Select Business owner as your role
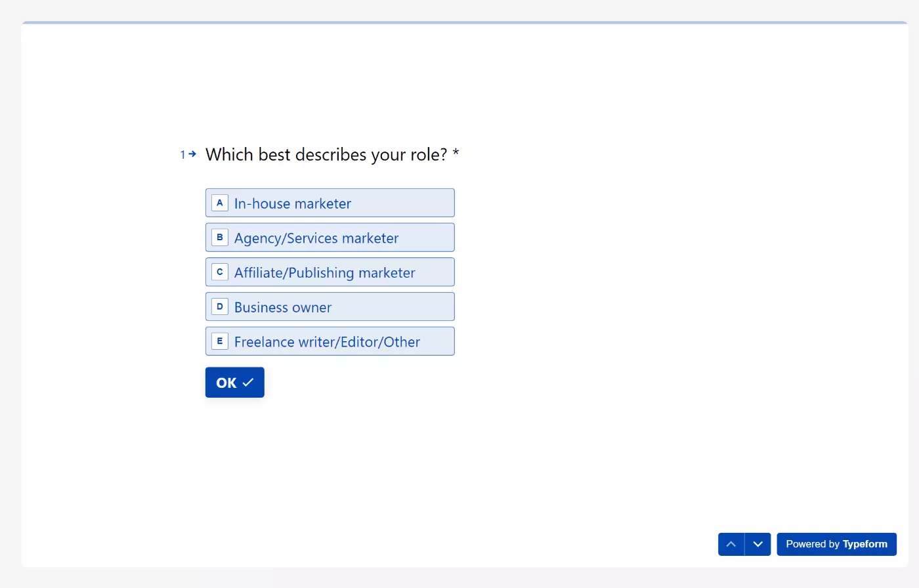 coord(330,306)
